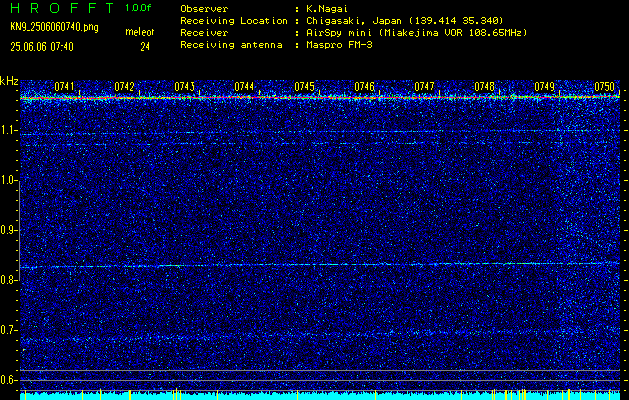629x400 pixels.
Task: Click the meteor label
Action: pyautogui.click(x=140, y=32)
